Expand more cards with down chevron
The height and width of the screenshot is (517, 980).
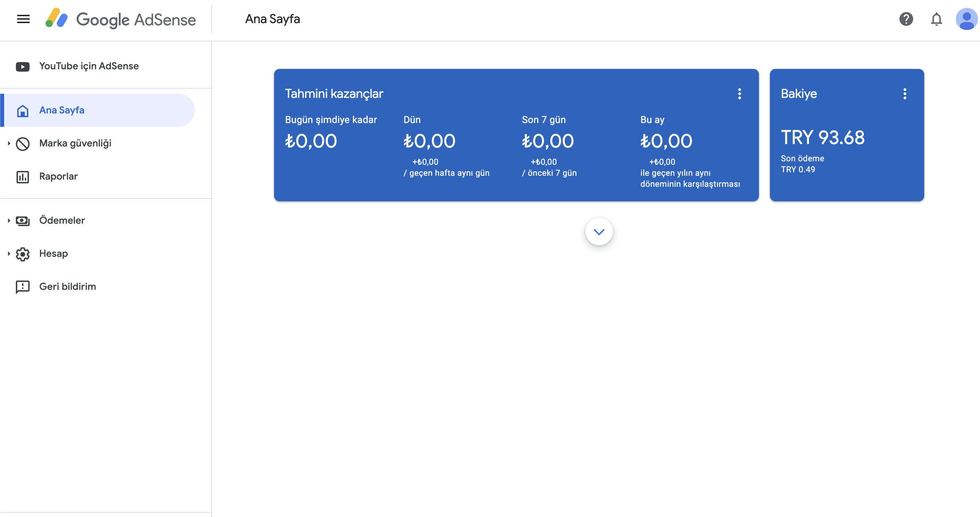click(x=599, y=232)
